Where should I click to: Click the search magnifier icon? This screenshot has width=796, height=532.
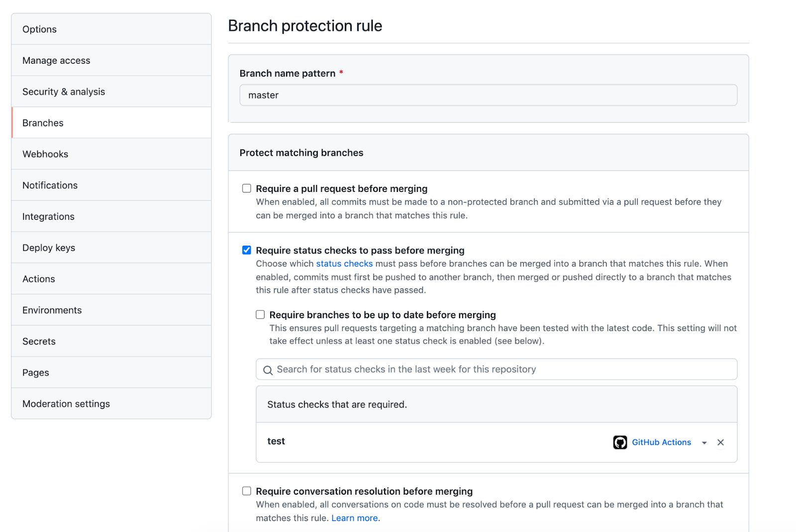click(268, 370)
